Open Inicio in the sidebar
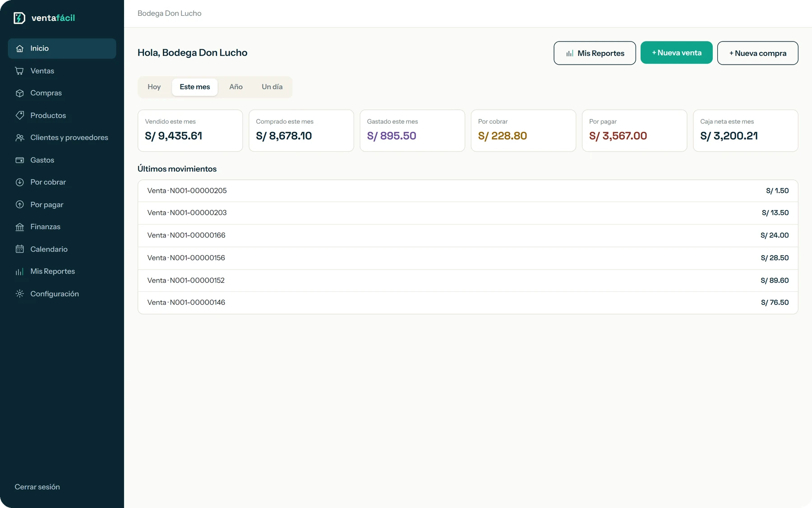Image resolution: width=812 pixels, height=508 pixels. [62, 48]
